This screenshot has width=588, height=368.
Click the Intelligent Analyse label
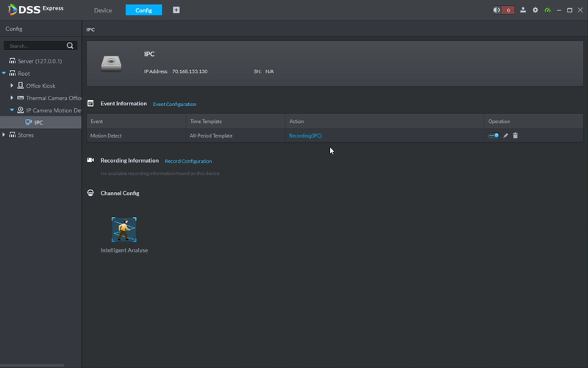coord(124,250)
